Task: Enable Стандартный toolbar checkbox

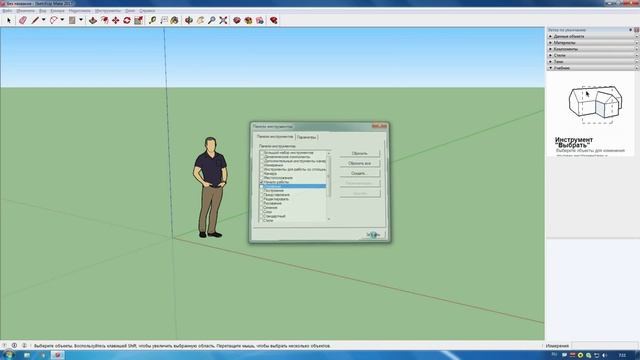Action: (262, 216)
